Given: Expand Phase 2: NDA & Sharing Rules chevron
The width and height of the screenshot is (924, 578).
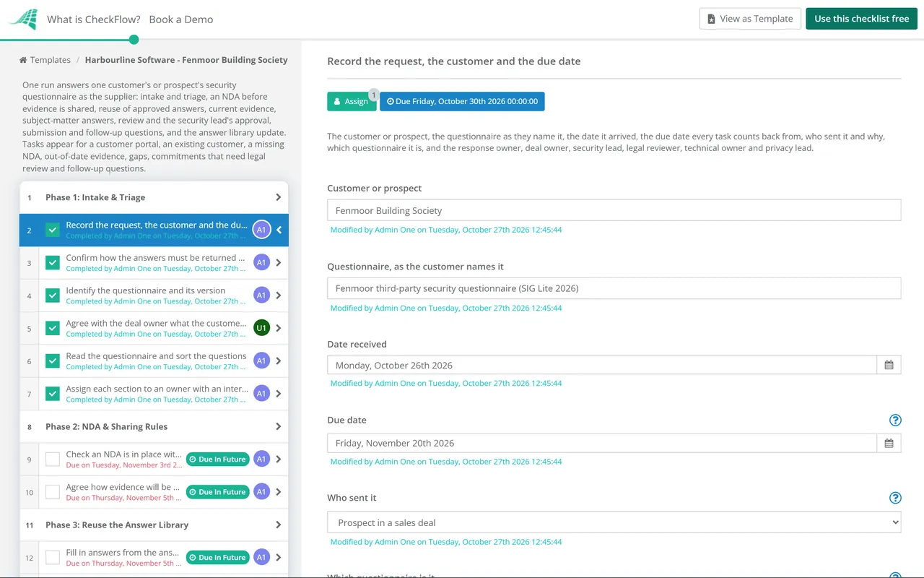Looking at the screenshot, I should 279,426.
